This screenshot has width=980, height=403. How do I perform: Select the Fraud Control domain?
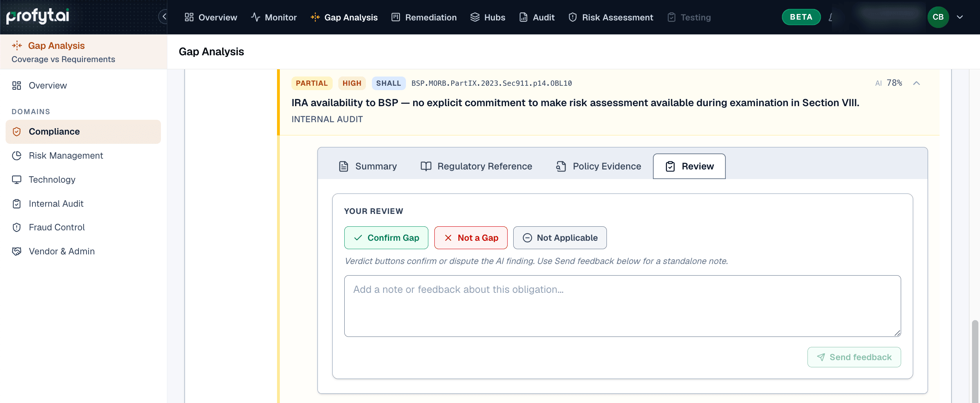[x=83, y=227]
